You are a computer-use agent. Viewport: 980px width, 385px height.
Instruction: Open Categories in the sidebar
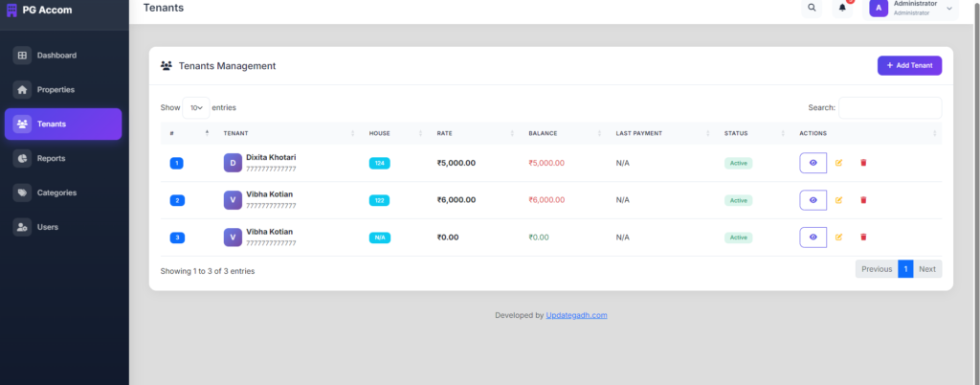tap(63, 192)
